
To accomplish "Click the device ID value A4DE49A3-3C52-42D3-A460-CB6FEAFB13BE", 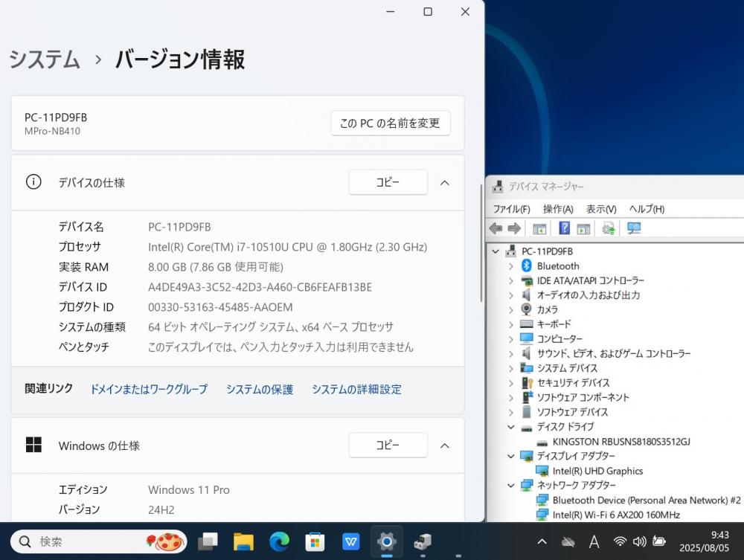I will tap(260, 287).
